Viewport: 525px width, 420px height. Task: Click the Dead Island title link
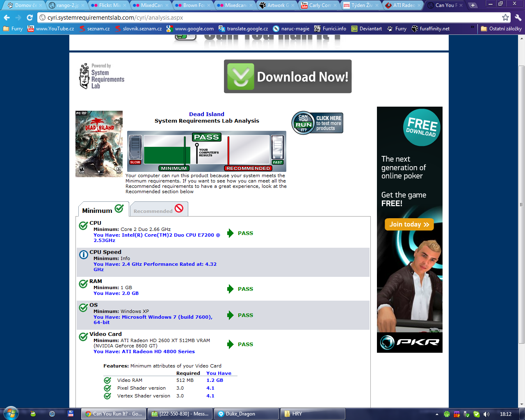click(207, 114)
